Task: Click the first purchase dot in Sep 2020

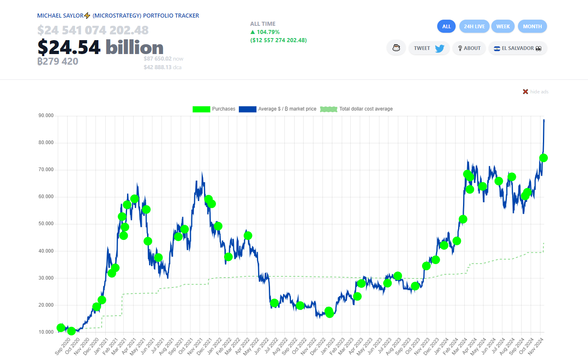Action: click(x=61, y=328)
